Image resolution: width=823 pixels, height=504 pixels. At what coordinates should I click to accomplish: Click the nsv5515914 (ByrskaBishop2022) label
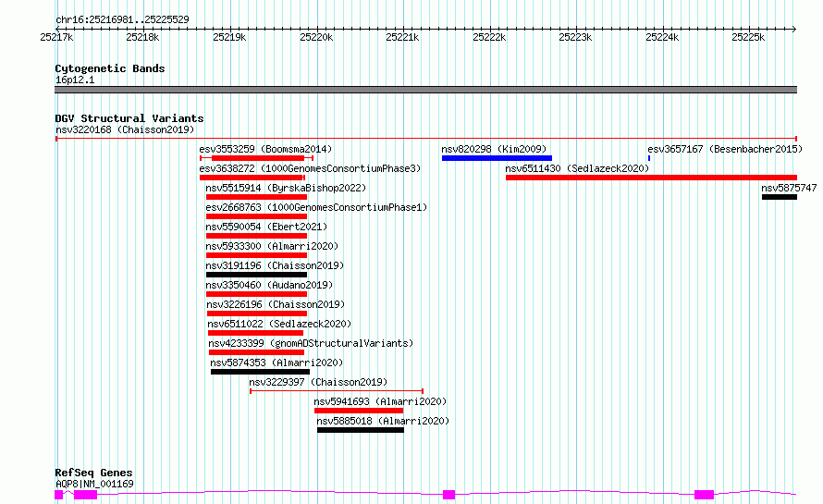pyautogui.click(x=286, y=188)
